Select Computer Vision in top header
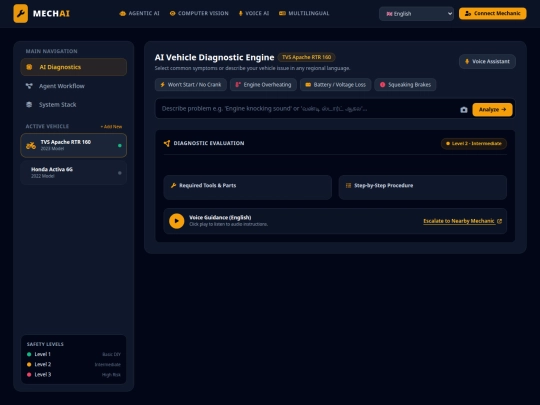 click(x=199, y=13)
